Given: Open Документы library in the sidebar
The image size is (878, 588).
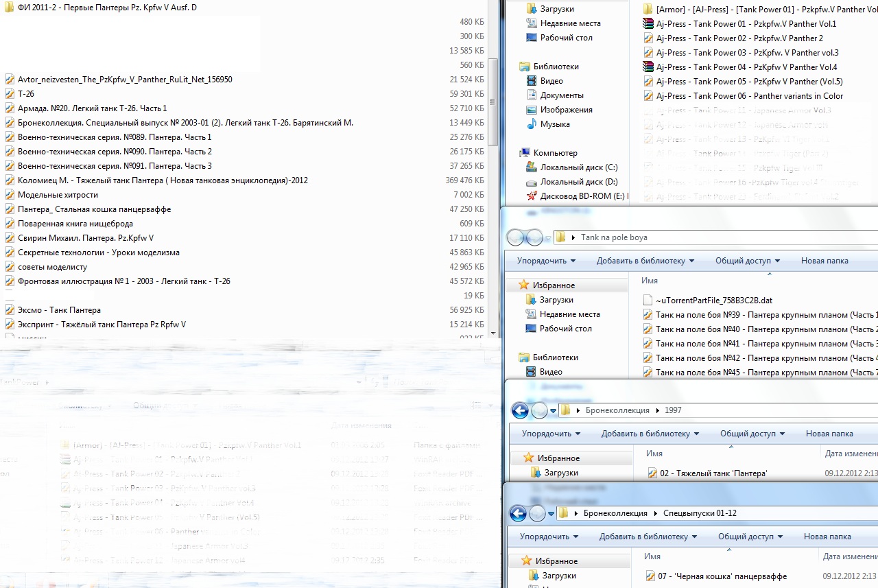Looking at the screenshot, I should pyautogui.click(x=562, y=95).
